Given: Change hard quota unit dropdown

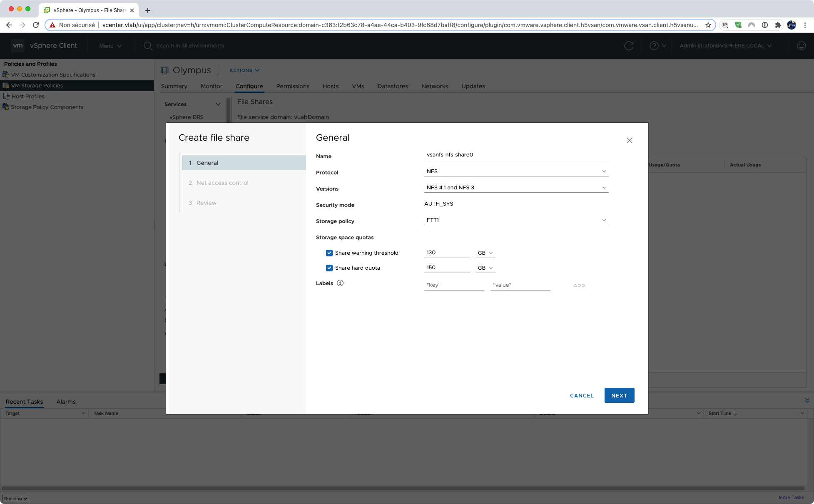Looking at the screenshot, I should pyautogui.click(x=485, y=268).
